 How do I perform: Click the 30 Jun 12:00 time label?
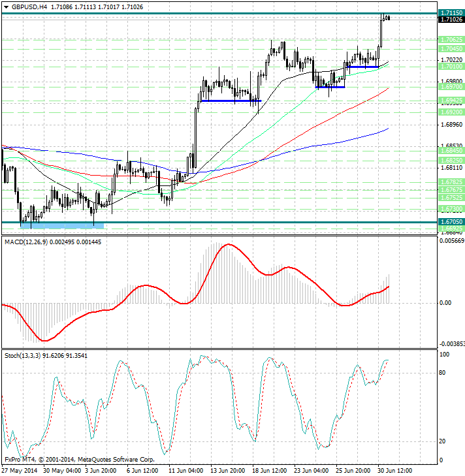tap(395, 471)
